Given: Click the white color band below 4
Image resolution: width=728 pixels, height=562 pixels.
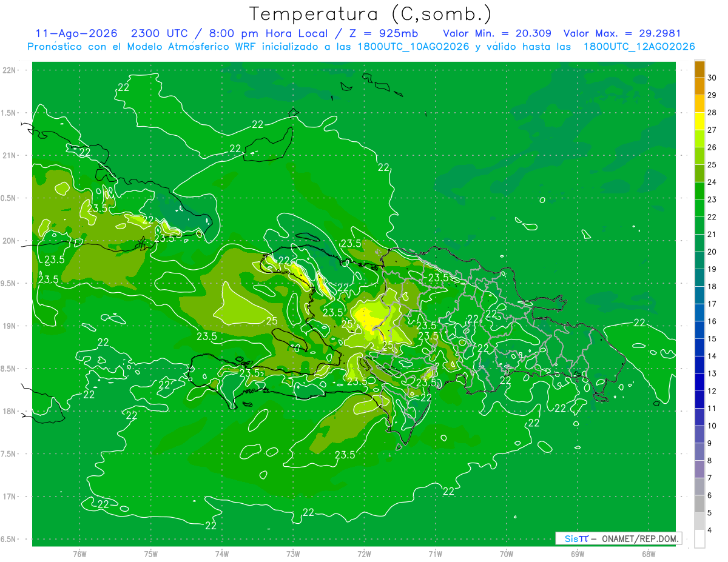Looking at the screenshot, I should [699, 539].
